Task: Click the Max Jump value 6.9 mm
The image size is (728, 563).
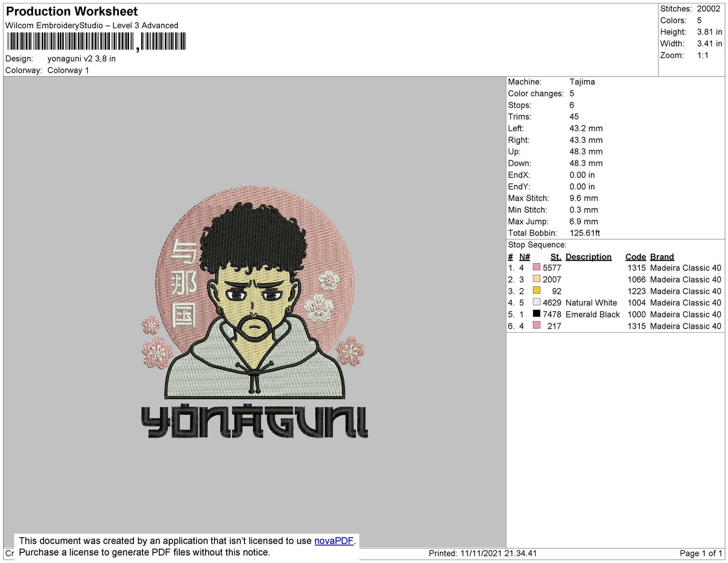Action: [x=583, y=221]
